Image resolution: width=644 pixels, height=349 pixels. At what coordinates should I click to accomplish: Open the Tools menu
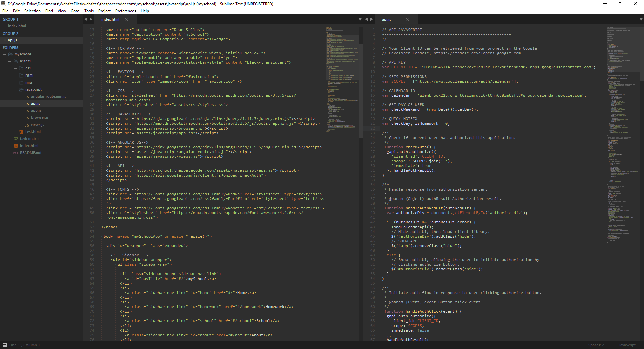[89, 11]
